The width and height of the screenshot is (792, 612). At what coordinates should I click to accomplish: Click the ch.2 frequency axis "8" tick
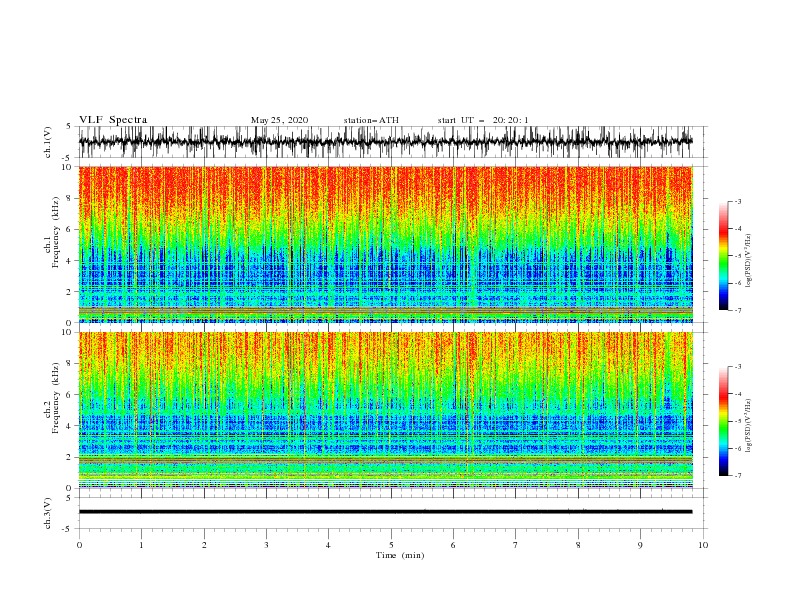69,364
